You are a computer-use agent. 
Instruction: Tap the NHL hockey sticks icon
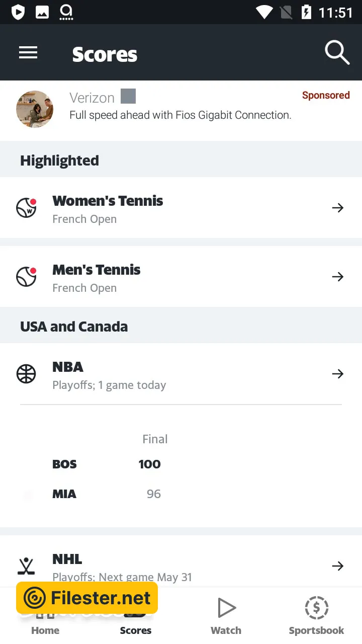click(26, 566)
